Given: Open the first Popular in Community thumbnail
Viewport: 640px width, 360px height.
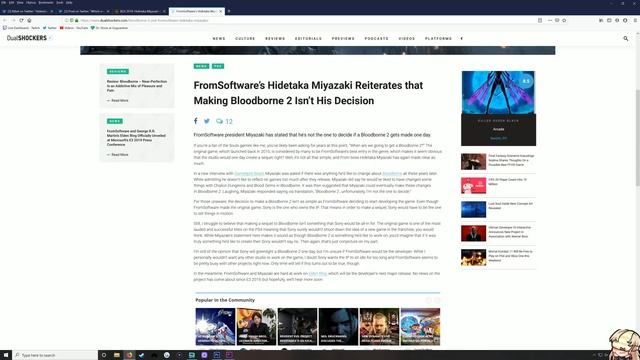Looking at the screenshot, I should click(215, 327).
